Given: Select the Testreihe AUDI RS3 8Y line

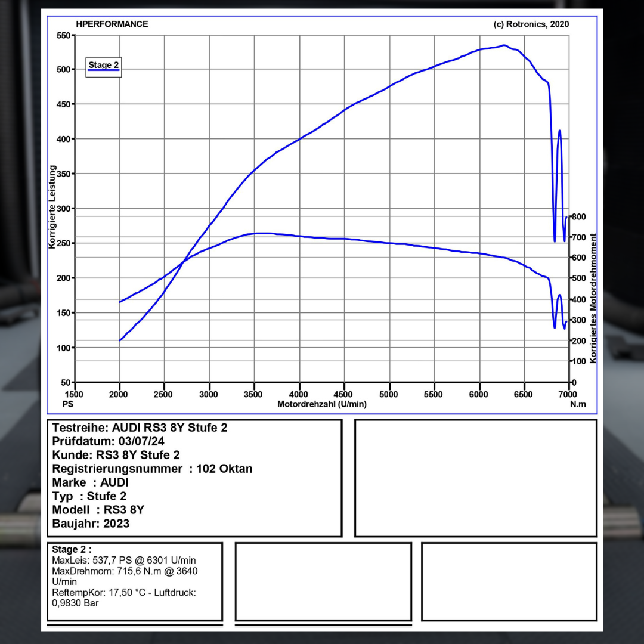Looking at the screenshot, I should [140, 428].
